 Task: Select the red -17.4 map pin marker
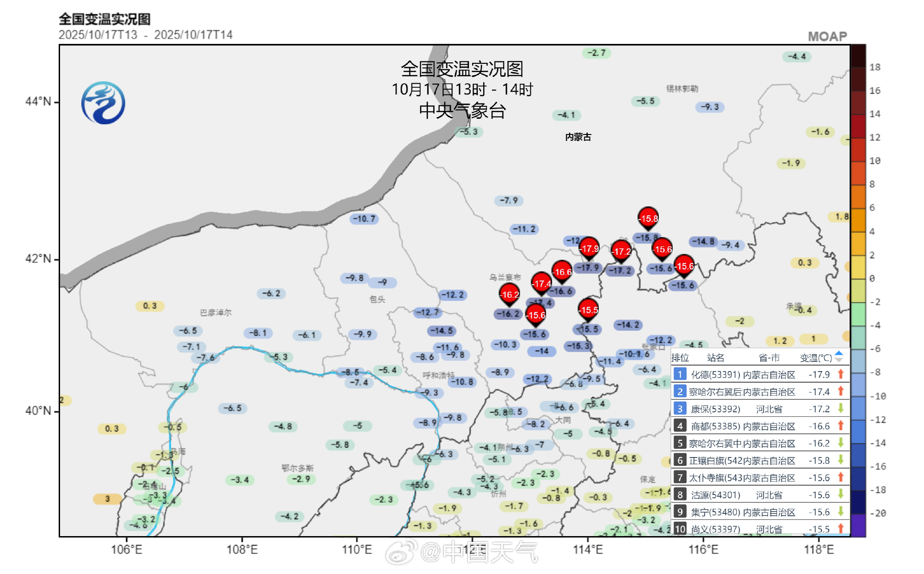541,283
